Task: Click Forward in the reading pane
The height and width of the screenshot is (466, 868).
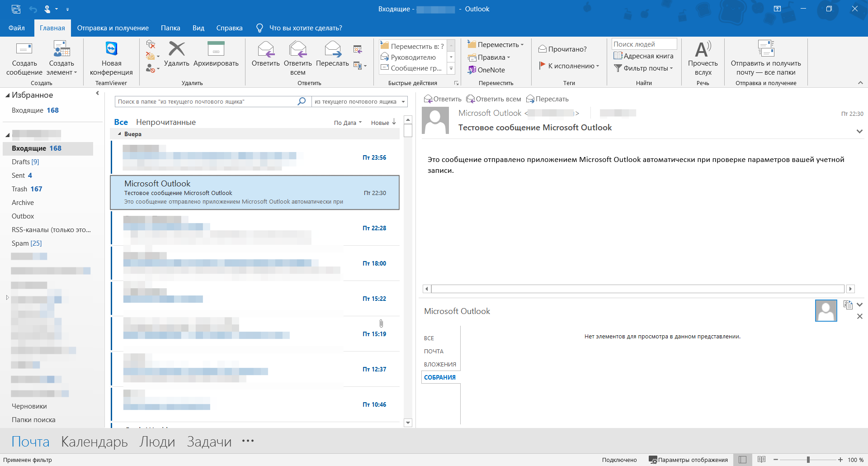Action: coord(547,99)
